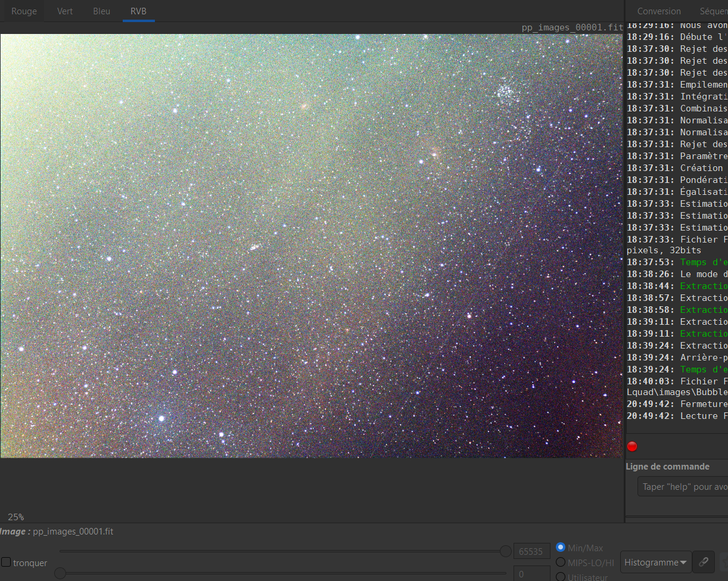This screenshot has height=581, width=728.
Task: Click the green 18:39:24 Temps d'e log line
Action: point(677,369)
